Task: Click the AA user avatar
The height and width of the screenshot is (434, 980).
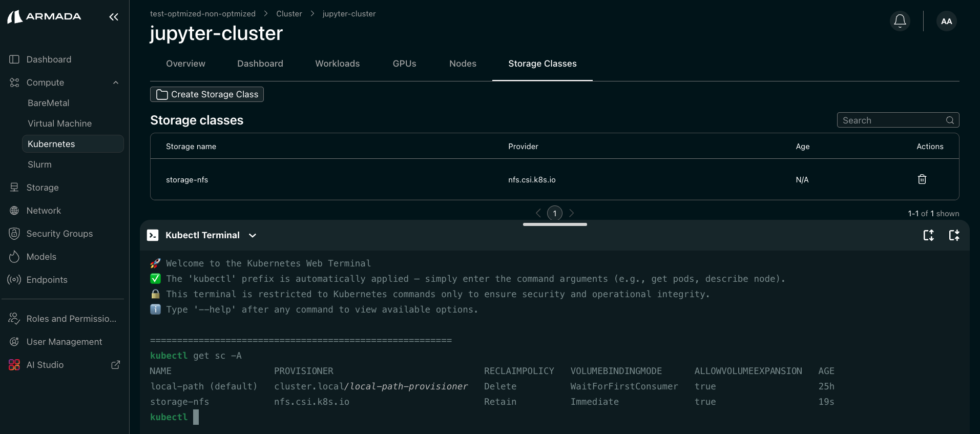Action: point(946,21)
